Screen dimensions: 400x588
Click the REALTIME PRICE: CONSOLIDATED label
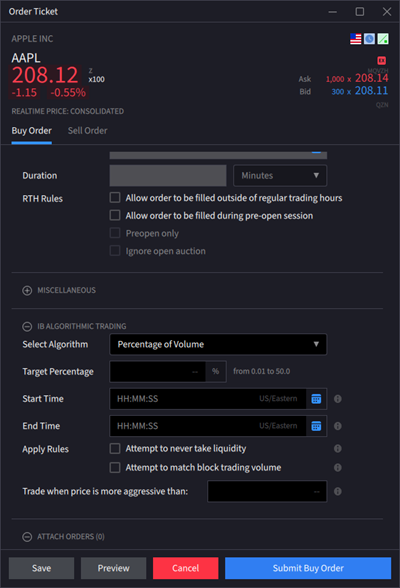[x=67, y=111]
